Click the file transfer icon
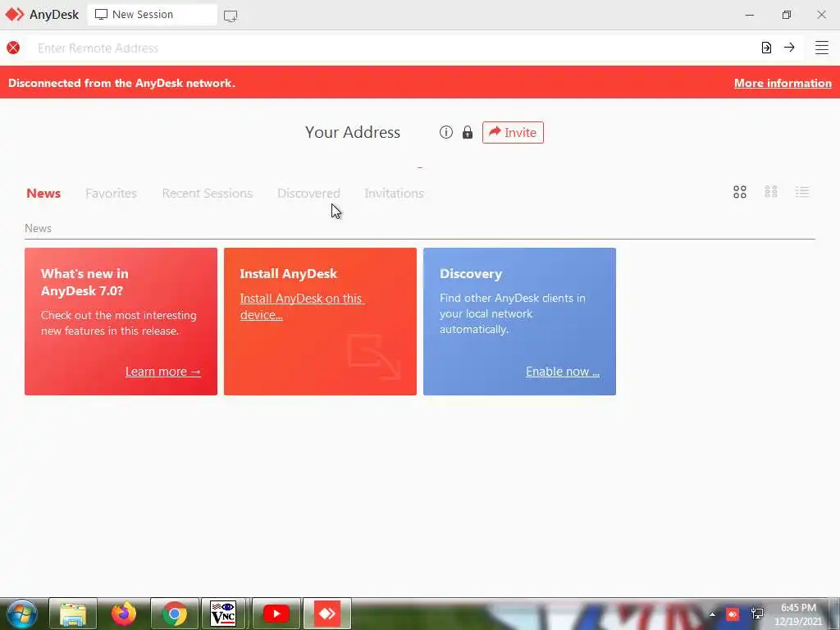This screenshot has height=630, width=840. [766, 48]
